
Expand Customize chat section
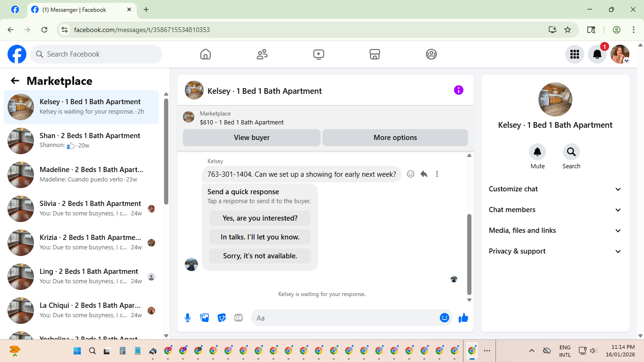555,189
